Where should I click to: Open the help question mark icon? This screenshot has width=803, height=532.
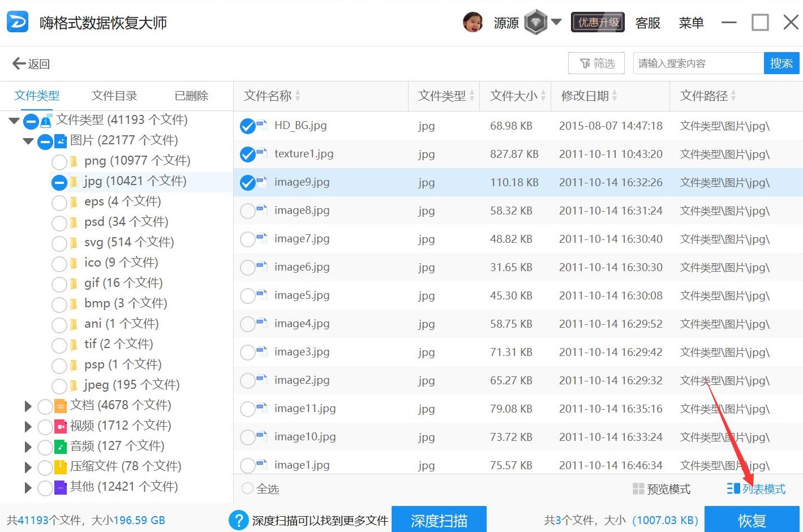tap(239, 520)
